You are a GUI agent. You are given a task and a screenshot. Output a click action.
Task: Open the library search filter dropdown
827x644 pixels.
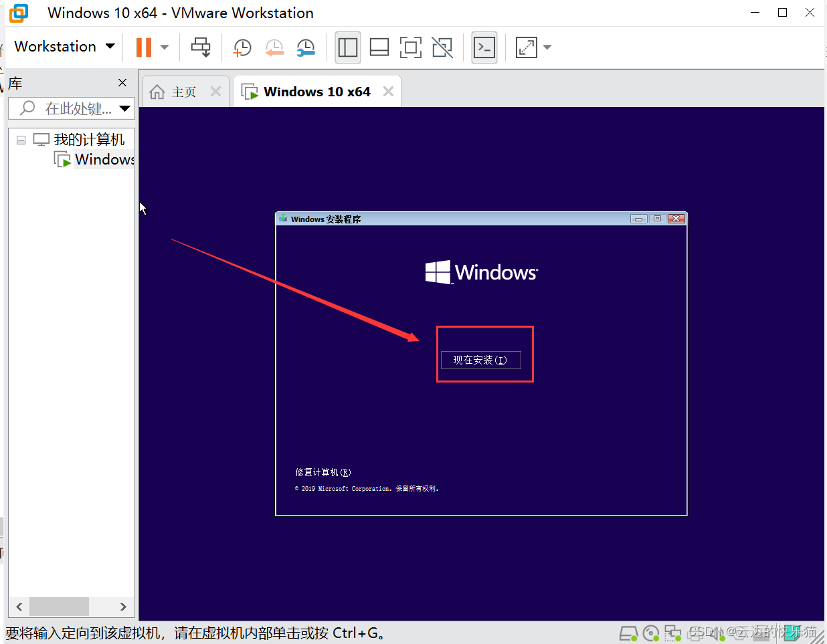125,108
